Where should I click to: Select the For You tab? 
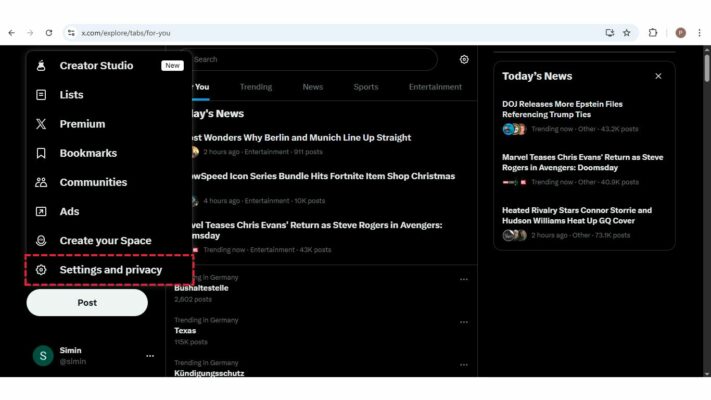(201, 87)
